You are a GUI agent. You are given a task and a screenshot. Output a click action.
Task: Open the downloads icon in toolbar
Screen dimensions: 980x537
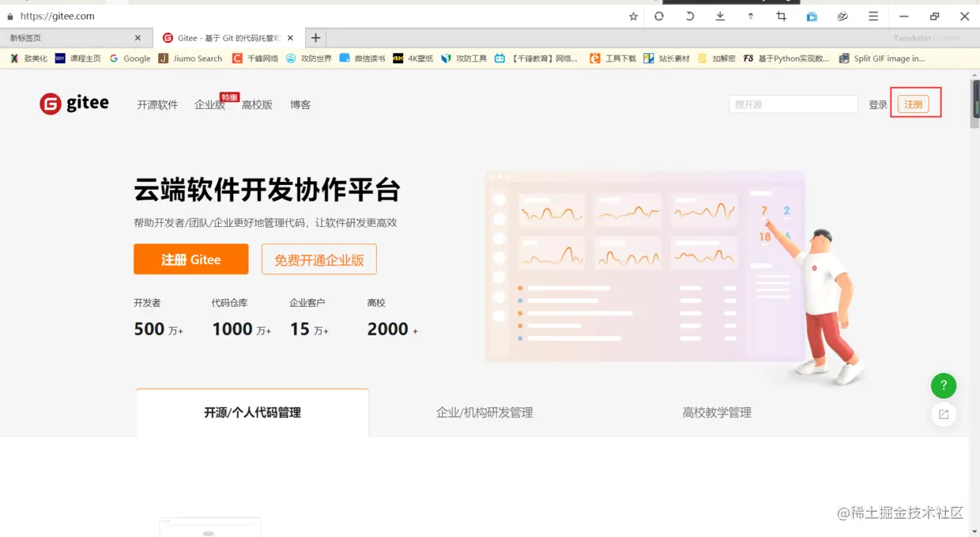pos(720,17)
